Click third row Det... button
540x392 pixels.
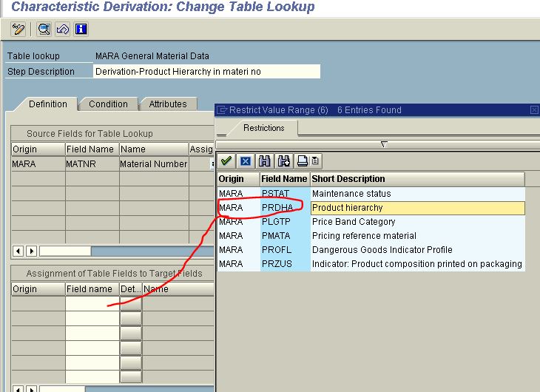pyautogui.click(x=131, y=333)
